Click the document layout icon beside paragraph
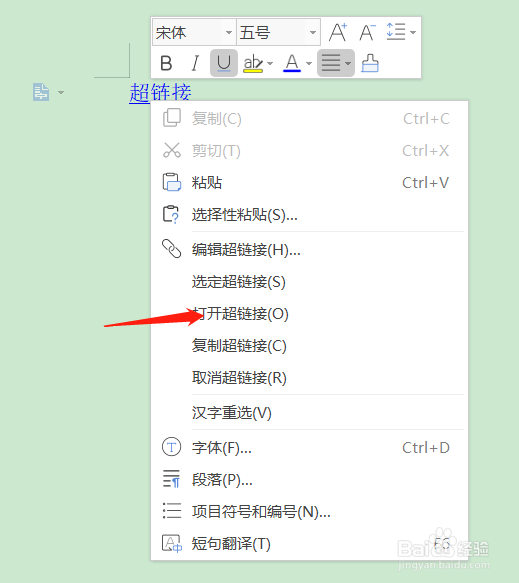 [x=41, y=92]
